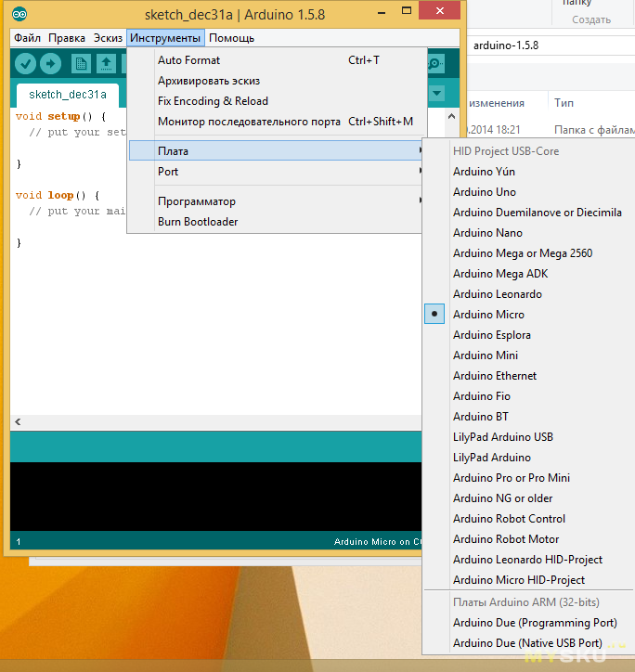Click the Arduino logo in title bar
This screenshot has height=672, width=635.
(19, 14)
